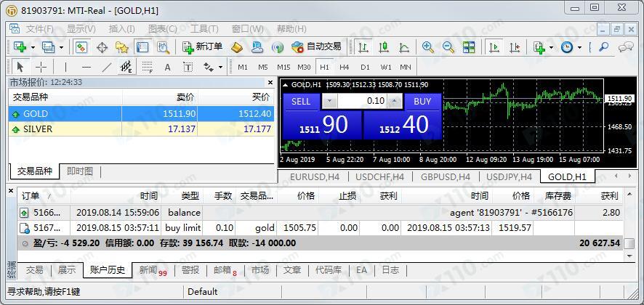Toggle the chart shift icon
This screenshot has height=305, width=644.
[x=515, y=47]
